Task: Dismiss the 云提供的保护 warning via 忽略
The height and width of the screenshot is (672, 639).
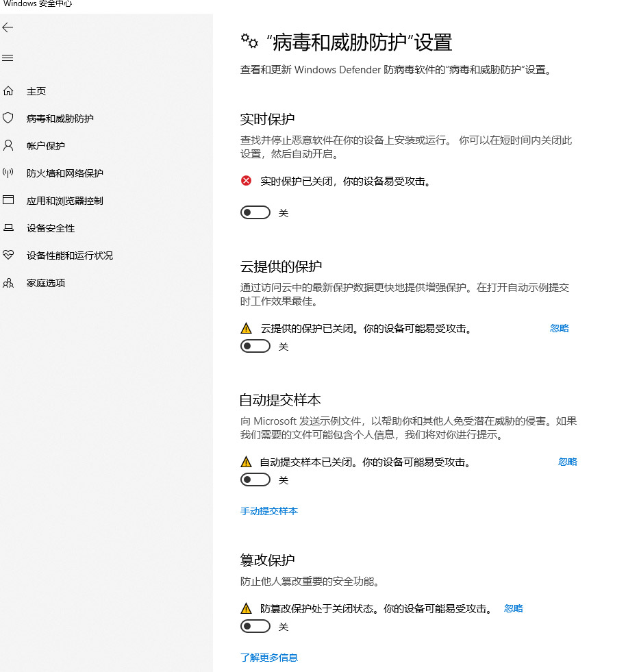Action: 559,328
